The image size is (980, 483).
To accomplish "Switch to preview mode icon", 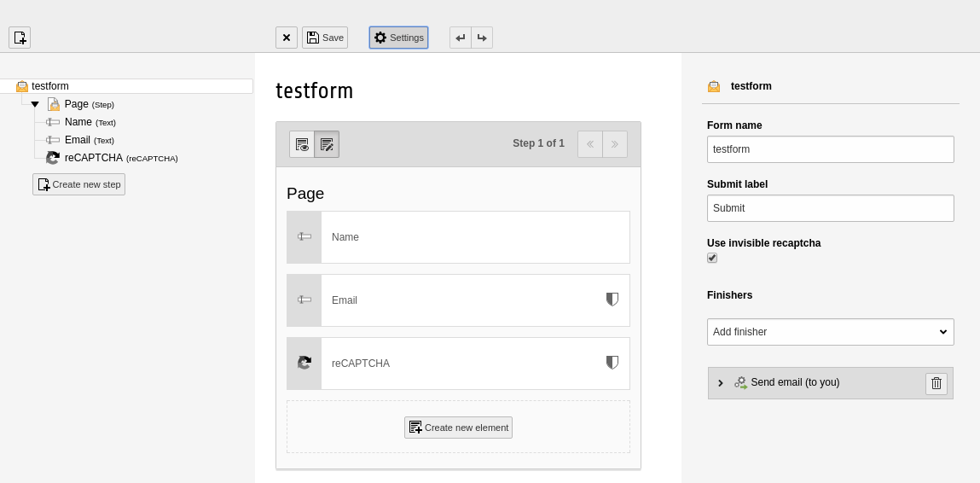I will click(302, 144).
